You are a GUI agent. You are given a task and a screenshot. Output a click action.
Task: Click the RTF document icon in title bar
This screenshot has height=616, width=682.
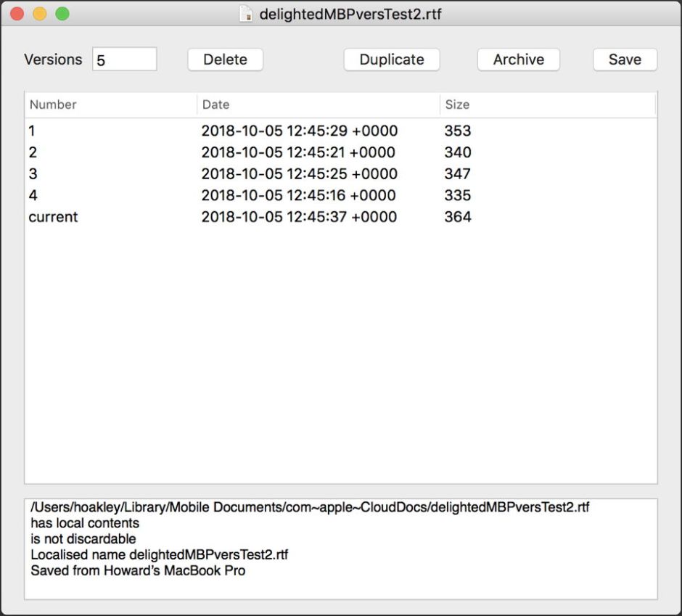coord(246,14)
